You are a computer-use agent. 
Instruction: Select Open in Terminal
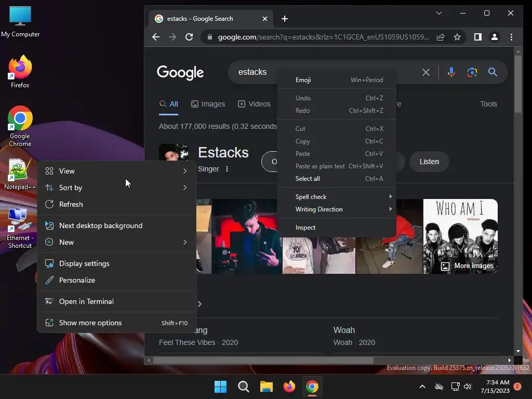[x=116, y=302]
